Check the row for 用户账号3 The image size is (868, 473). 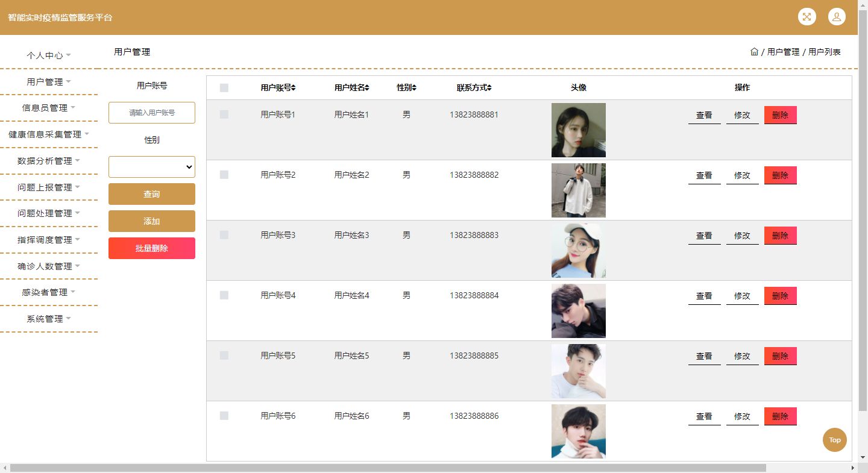pyautogui.click(x=224, y=235)
